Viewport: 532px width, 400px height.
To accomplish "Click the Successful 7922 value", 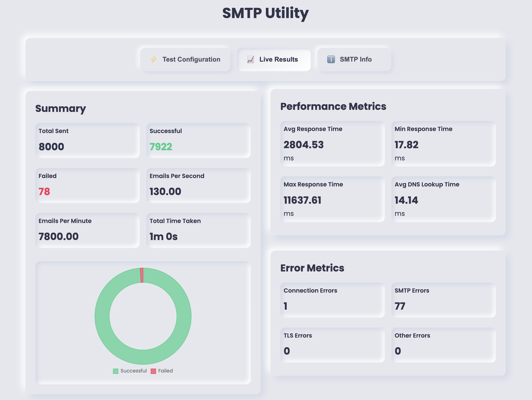I will tap(161, 147).
